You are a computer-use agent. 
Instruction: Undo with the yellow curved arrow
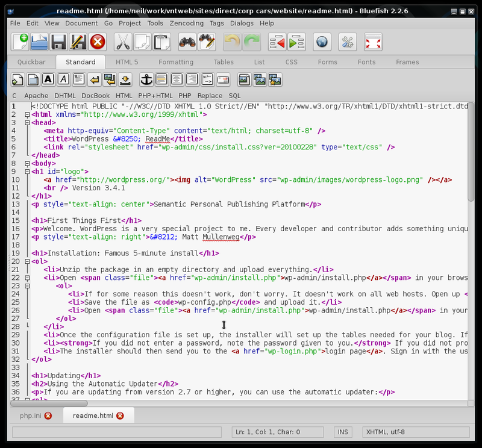232,42
